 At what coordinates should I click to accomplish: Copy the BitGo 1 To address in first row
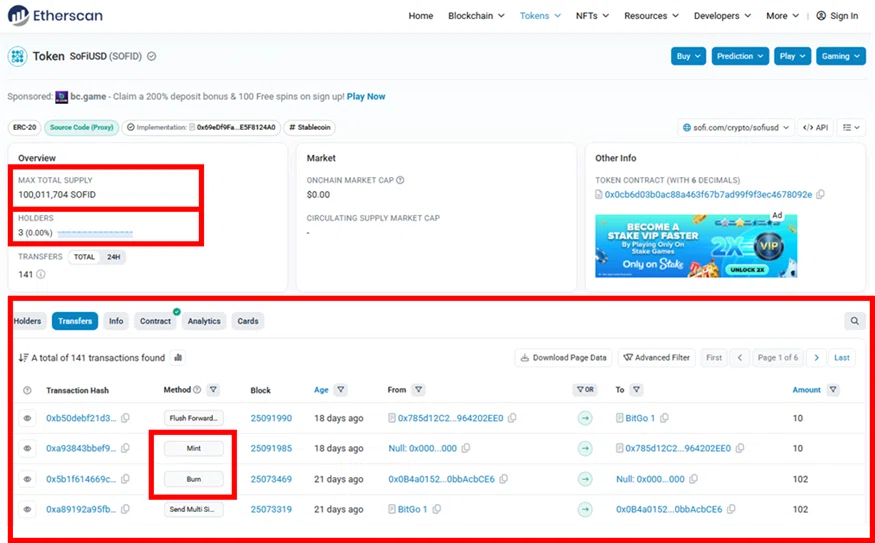(664, 418)
